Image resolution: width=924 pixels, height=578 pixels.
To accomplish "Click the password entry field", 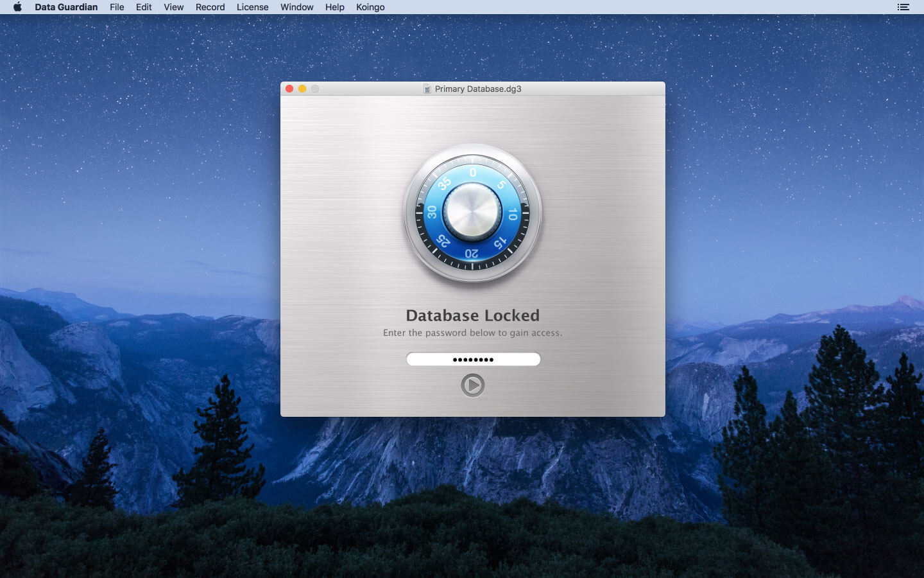I will tap(472, 359).
